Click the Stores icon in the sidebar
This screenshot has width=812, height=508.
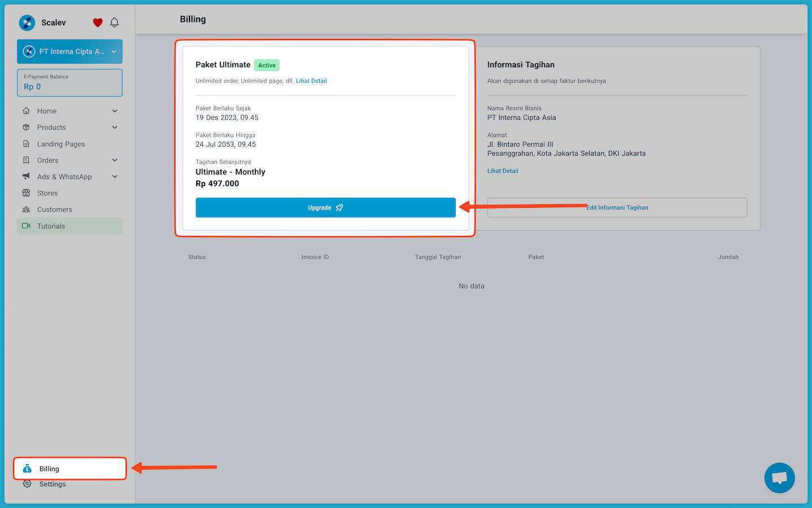[x=26, y=192]
